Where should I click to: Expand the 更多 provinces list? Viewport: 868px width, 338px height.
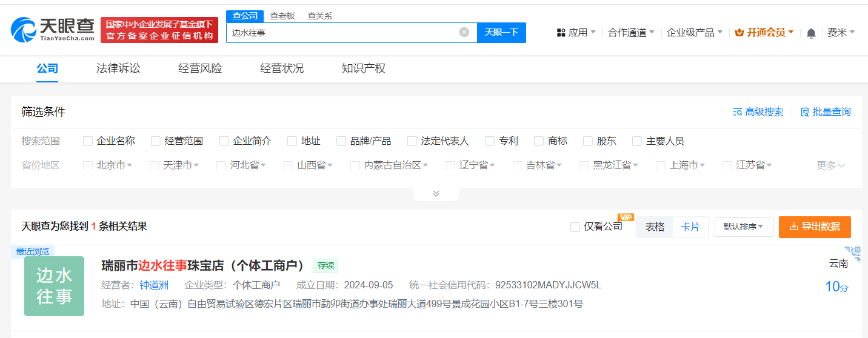[830, 165]
